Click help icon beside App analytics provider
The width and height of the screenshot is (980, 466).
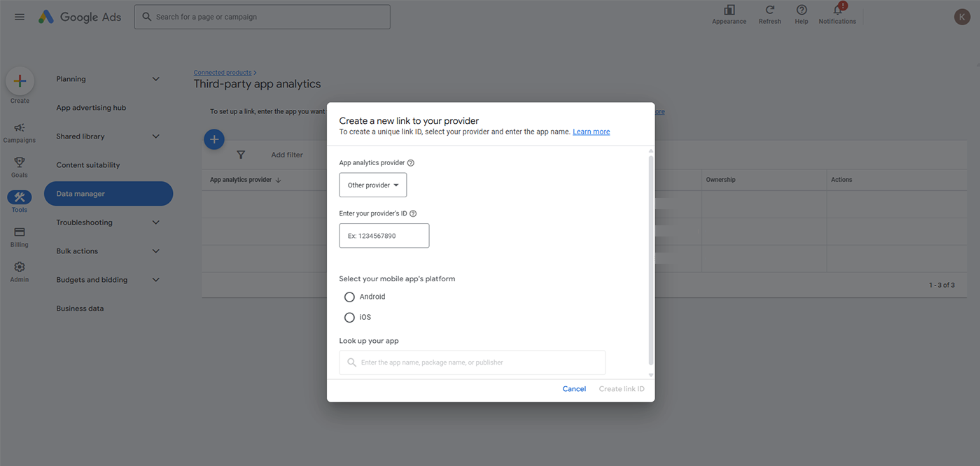coord(411,163)
